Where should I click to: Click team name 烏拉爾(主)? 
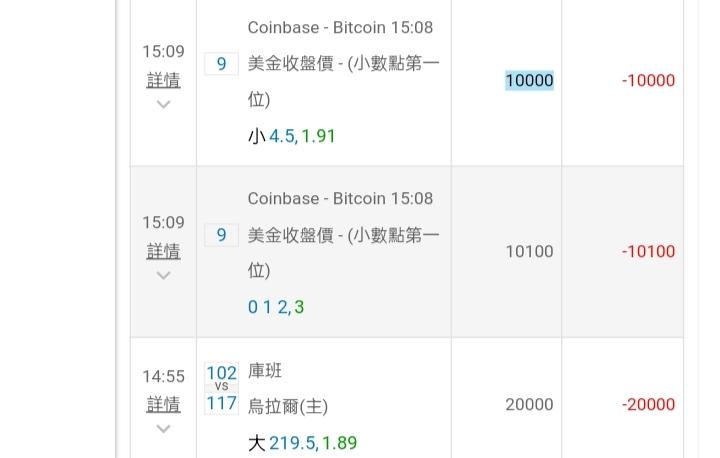point(288,407)
